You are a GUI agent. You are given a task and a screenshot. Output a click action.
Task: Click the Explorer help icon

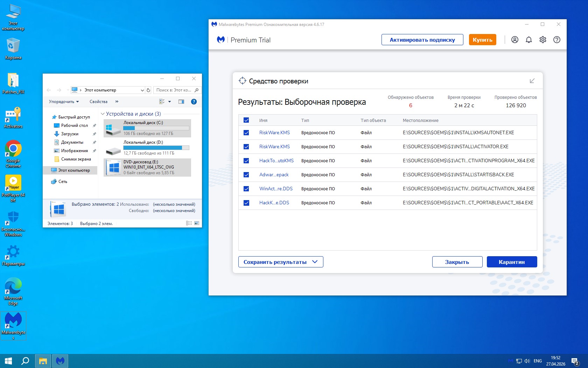(194, 102)
